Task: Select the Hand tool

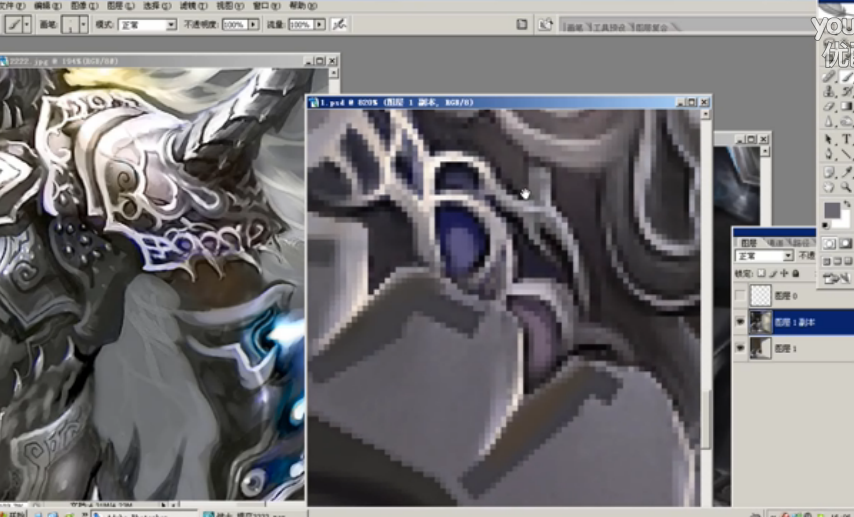Action: (828, 186)
